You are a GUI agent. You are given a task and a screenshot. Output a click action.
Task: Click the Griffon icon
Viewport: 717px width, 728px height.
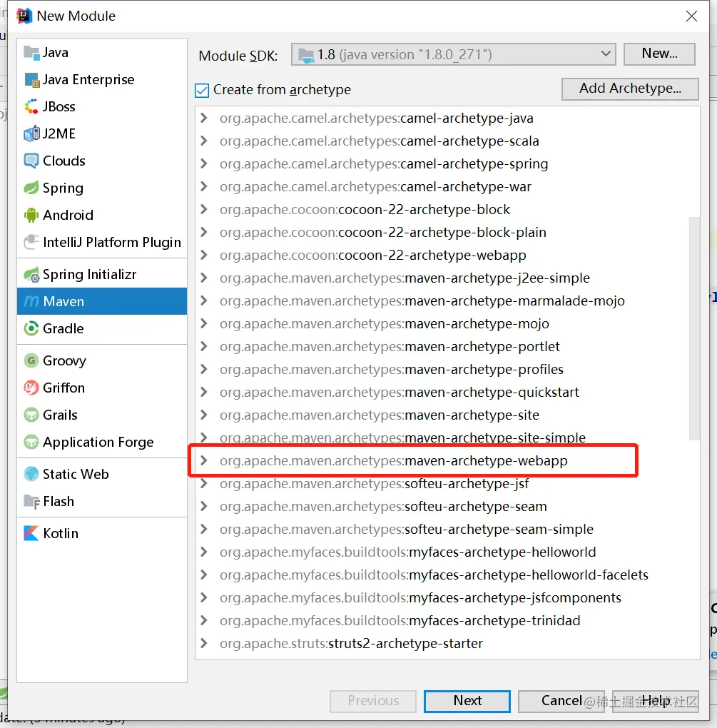31,388
